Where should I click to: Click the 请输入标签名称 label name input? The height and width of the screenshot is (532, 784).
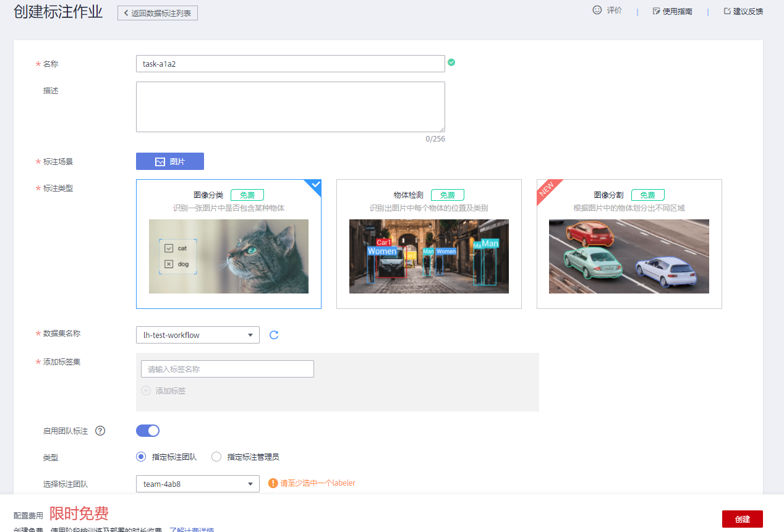[x=228, y=369]
